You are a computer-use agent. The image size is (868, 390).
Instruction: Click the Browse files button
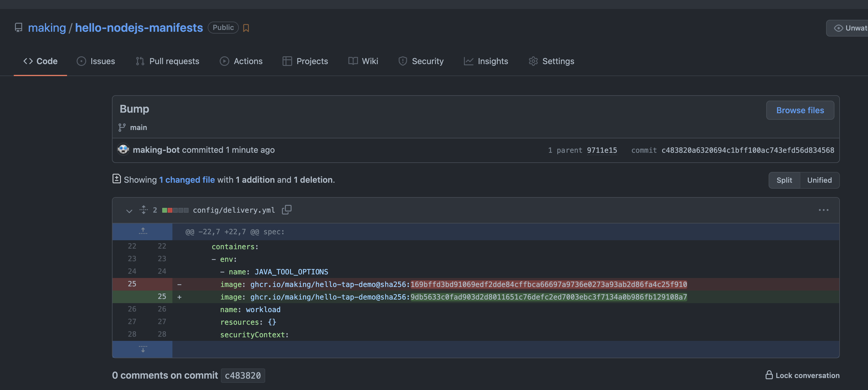tap(800, 110)
